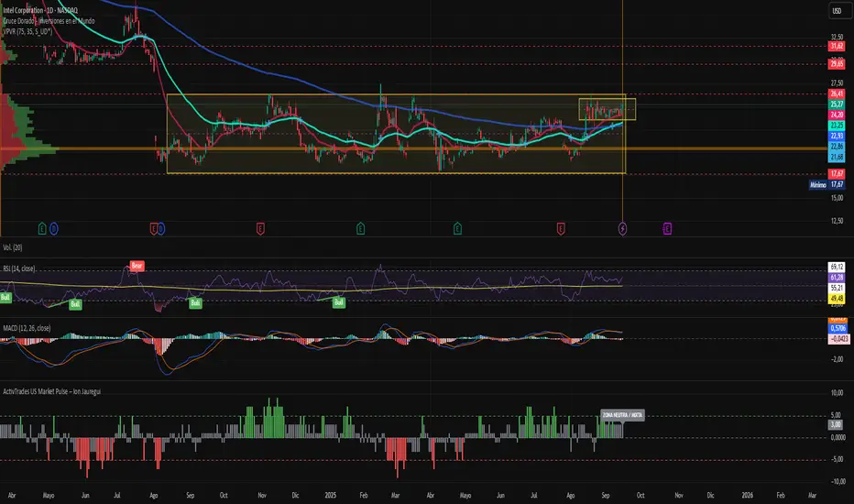Click the 29,65 price label

(837, 64)
